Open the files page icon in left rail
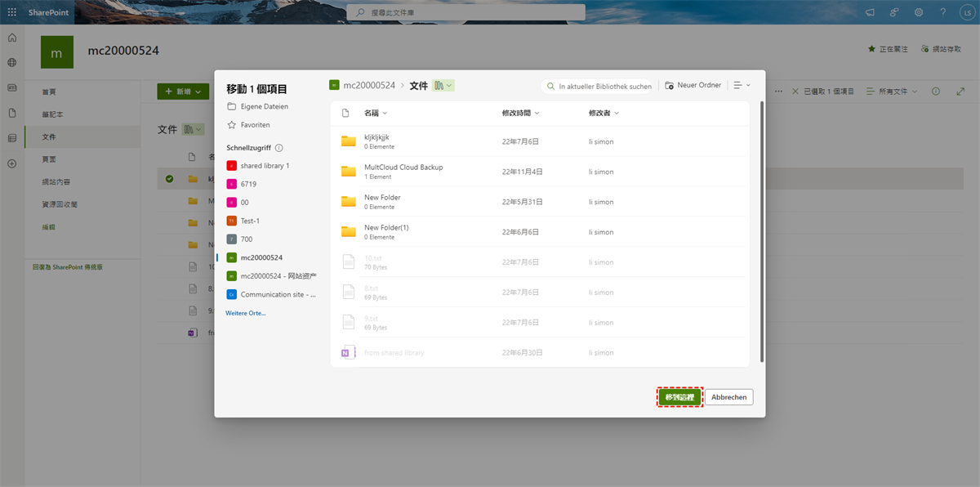 [11, 113]
